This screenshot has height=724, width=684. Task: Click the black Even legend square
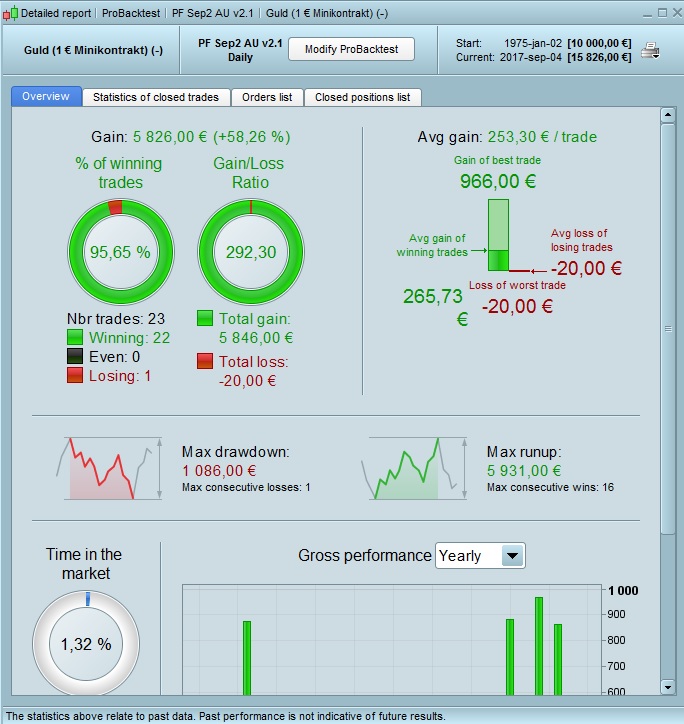[75, 356]
